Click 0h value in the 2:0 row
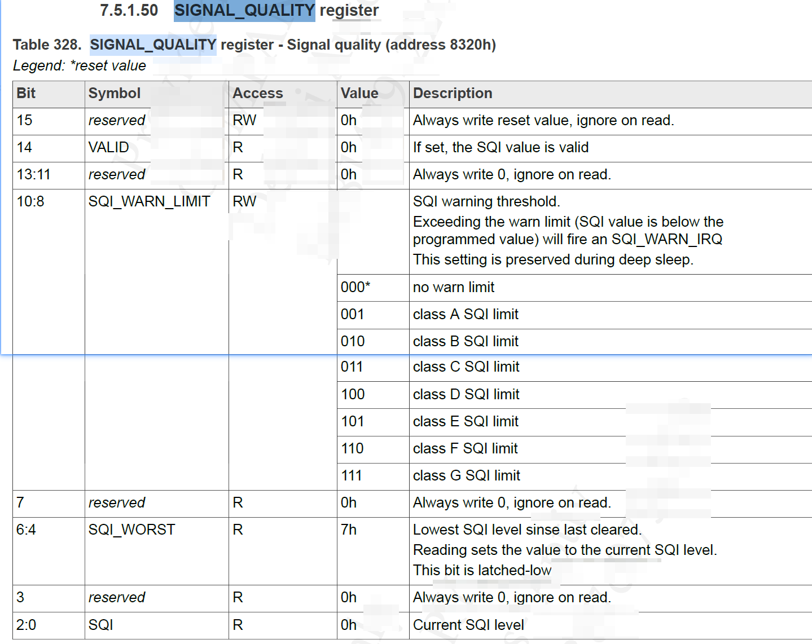 click(x=349, y=625)
